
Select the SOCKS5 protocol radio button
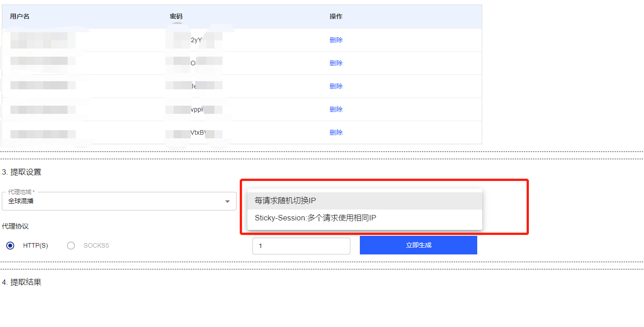coord(71,245)
